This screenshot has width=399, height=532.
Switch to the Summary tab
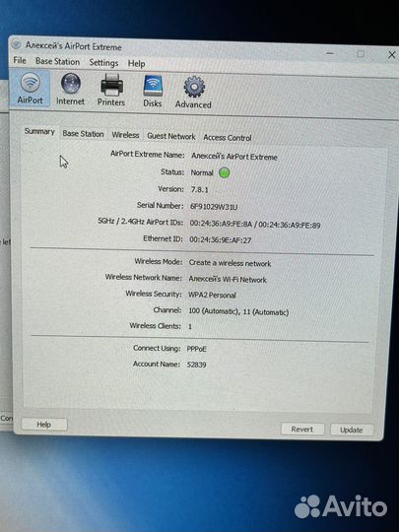[39, 131]
